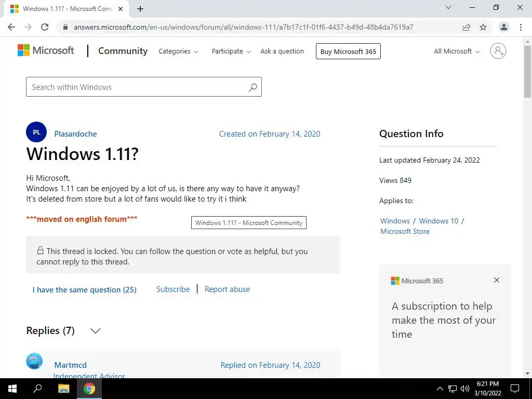Bookmark this page with star icon
This screenshot has width=532, height=399.
(483, 27)
